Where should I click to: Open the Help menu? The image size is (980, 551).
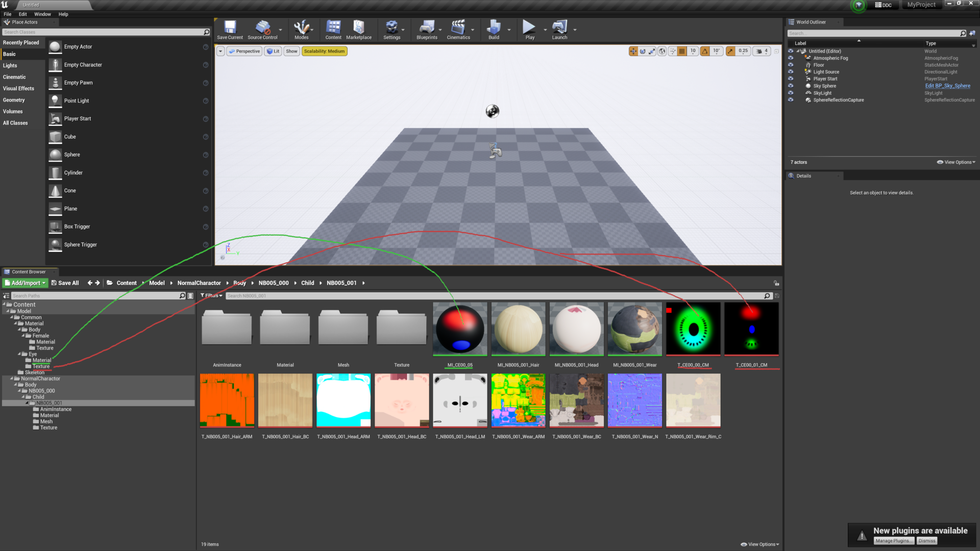click(63, 14)
